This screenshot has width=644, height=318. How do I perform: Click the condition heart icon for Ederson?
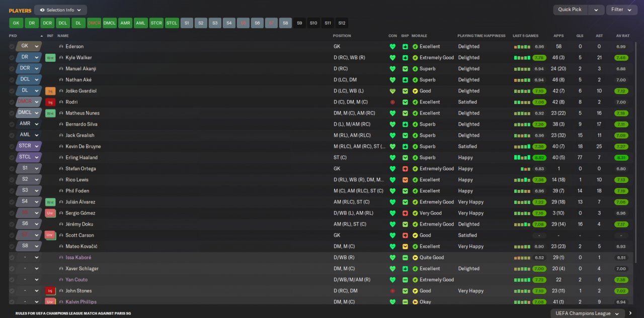click(x=392, y=47)
